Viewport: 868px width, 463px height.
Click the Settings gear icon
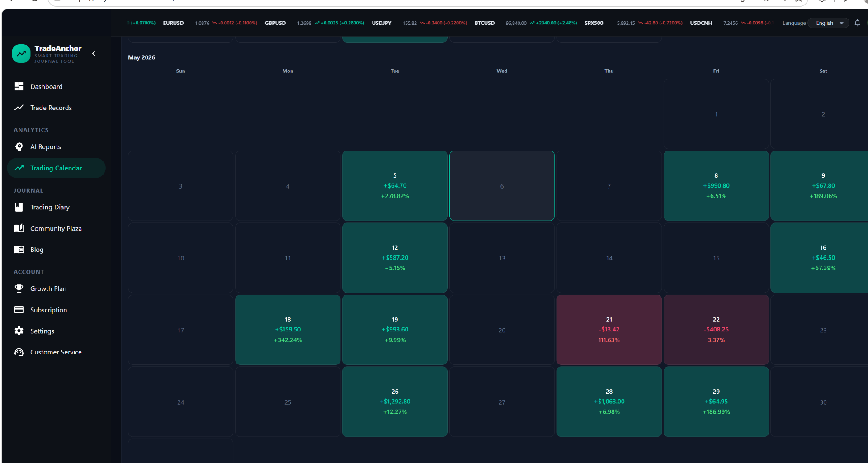pyautogui.click(x=19, y=331)
